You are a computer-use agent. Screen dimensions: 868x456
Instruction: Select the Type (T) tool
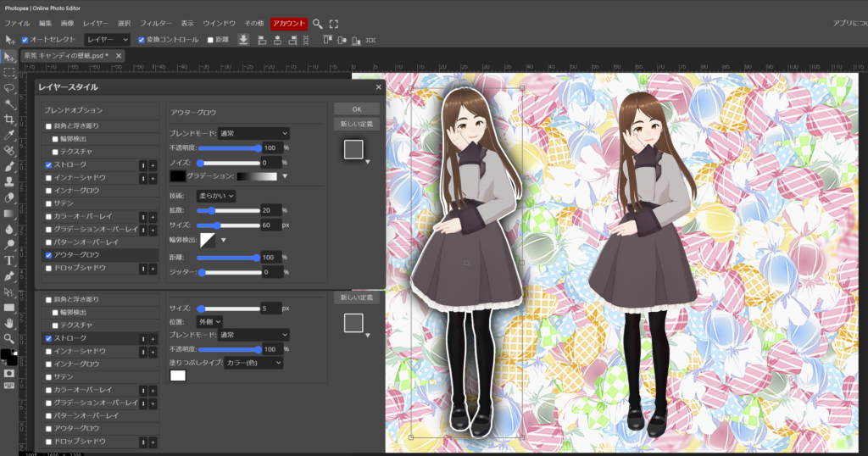[9, 260]
